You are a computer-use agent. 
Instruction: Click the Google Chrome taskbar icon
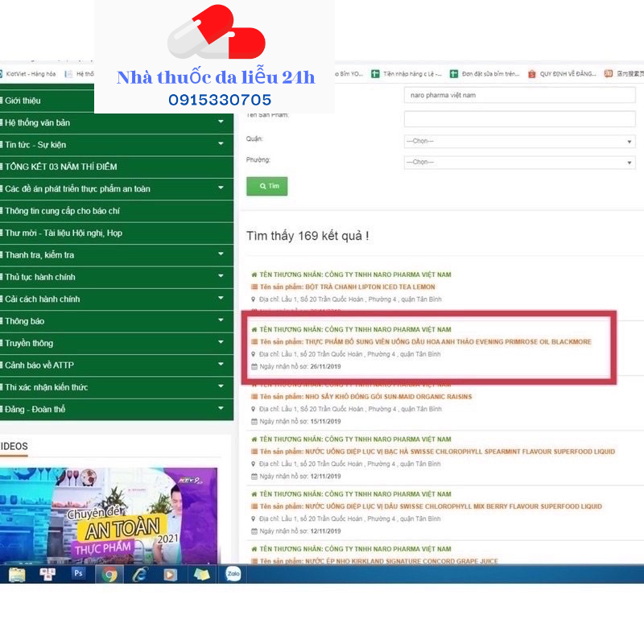click(x=109, y=574)
